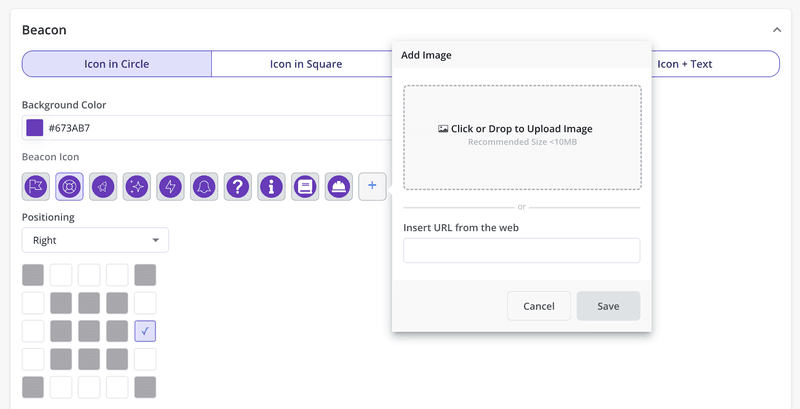This screenshot has width=800, height=409.
Task: Select the lifebuoy beacon icon
Action: [x=69, y=186]
